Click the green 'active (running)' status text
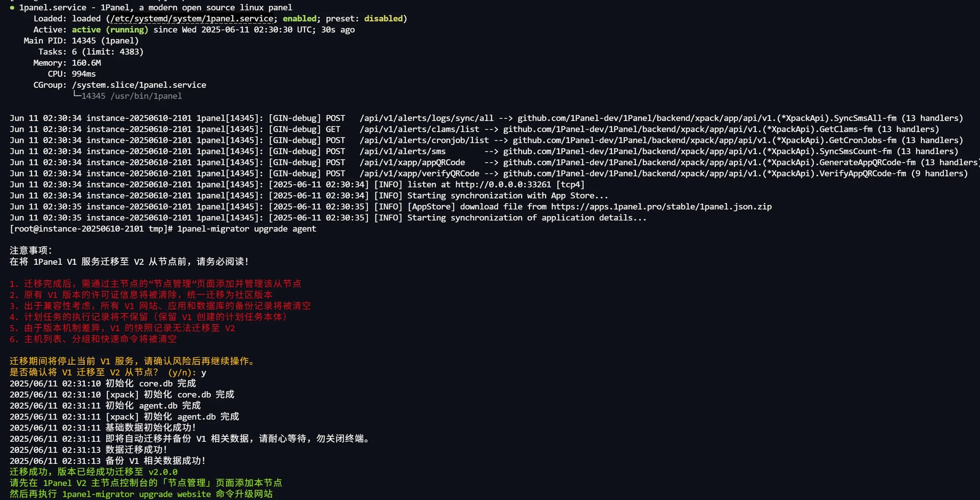 click(x=110, y=30)
